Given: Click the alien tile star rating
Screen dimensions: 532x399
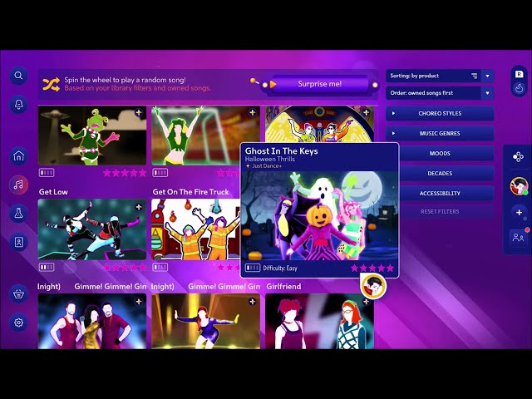Looking at the screenshot, I should [125, 173].
